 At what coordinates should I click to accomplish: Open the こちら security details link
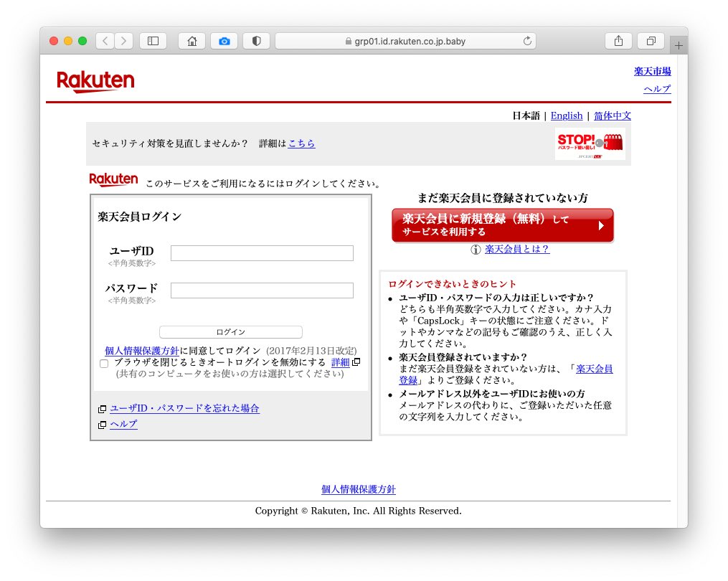[301, 143]
